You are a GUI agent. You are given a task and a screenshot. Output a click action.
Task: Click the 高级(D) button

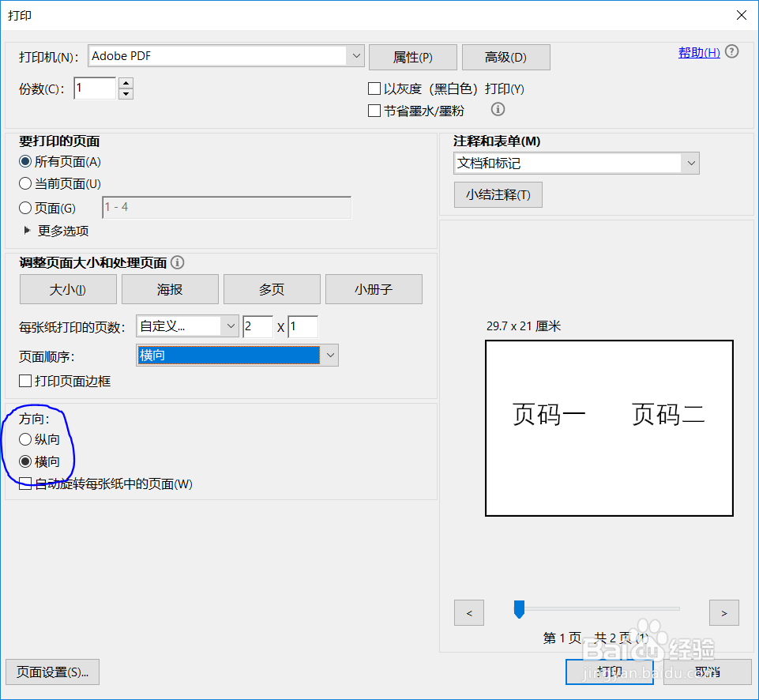[x=505, y=57]
